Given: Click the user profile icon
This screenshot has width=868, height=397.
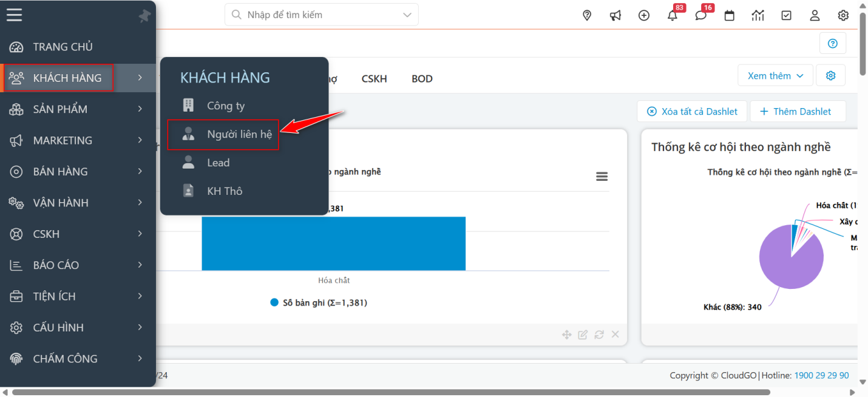Looking at the screenshot, I should pyautogui.click(x=815, y=15).
